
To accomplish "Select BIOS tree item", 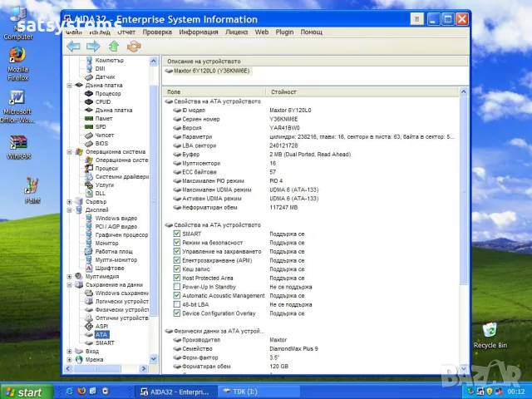I will click(x=101, y=143).
